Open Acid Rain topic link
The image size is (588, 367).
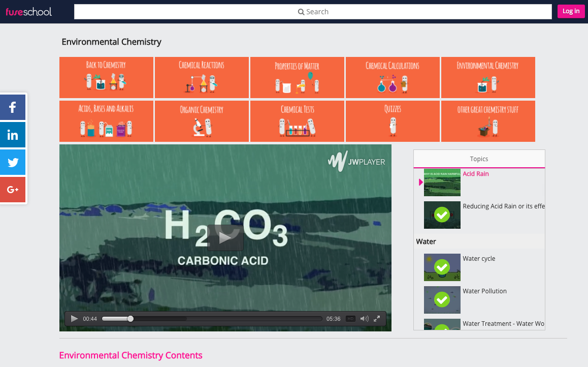[476, 174]
